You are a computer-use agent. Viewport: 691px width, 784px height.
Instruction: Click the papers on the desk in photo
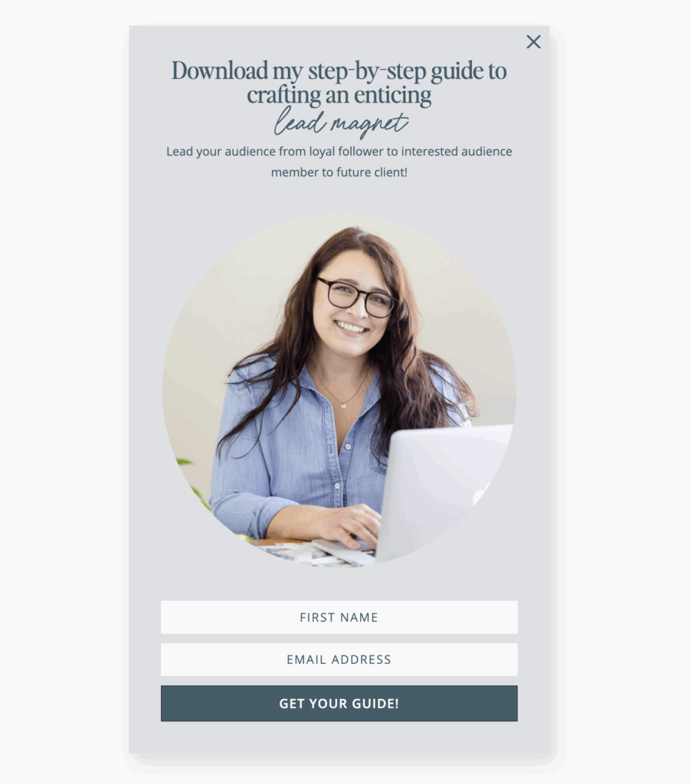(305, 554)
